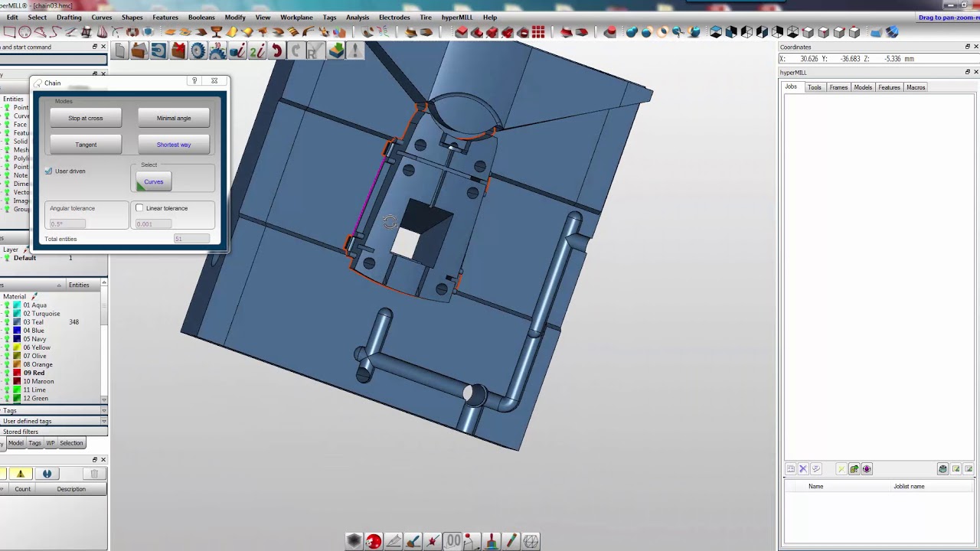Click the Minimal angle button

pos(174,119)
